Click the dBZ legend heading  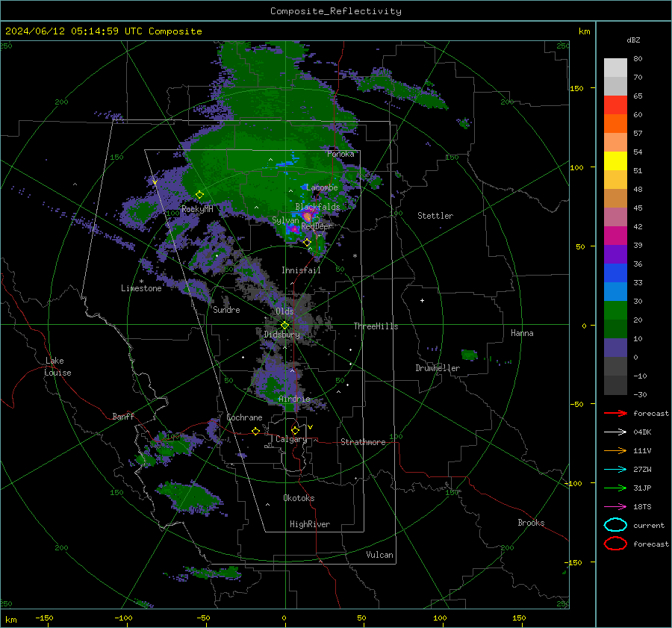(x=633, y=40)
